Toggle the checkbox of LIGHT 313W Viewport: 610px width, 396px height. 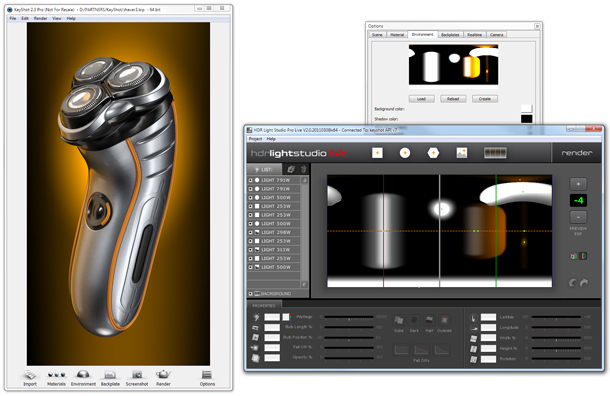(x=251, y=250)
